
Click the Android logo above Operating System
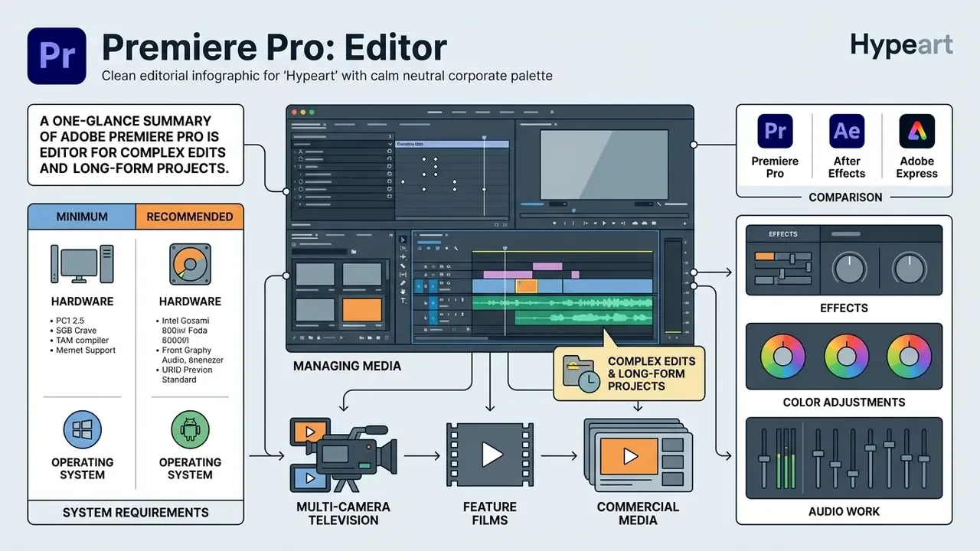pyautogui.click(x=190, y=430)
